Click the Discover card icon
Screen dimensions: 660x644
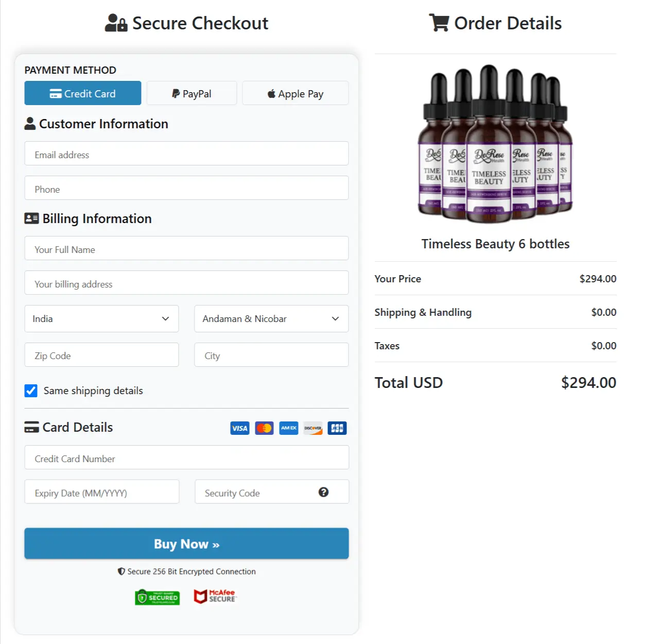(312, 428)
